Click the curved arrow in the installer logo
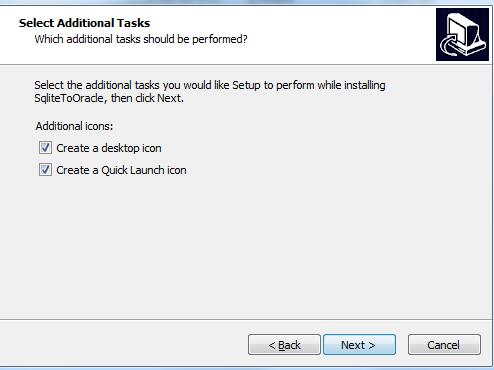494x370 pixels. pos(449,45)
